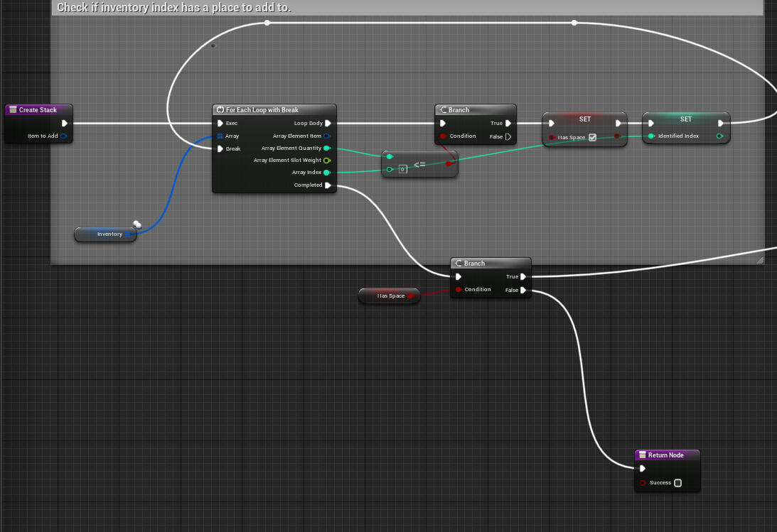Click the Item to Add pin on Create Stack
777x532 pixels.
pos(63,136)
